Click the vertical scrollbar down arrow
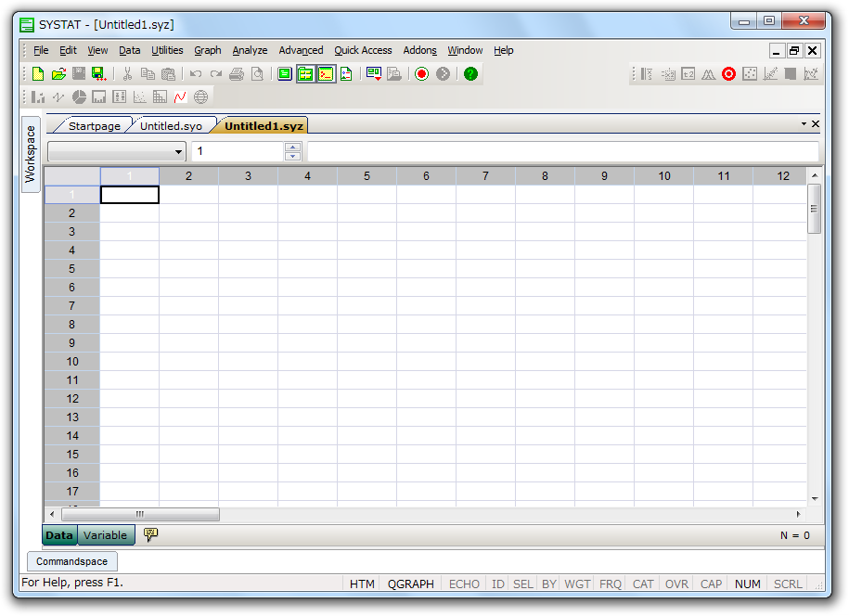849x616 pixels. [x=815, y=499]
